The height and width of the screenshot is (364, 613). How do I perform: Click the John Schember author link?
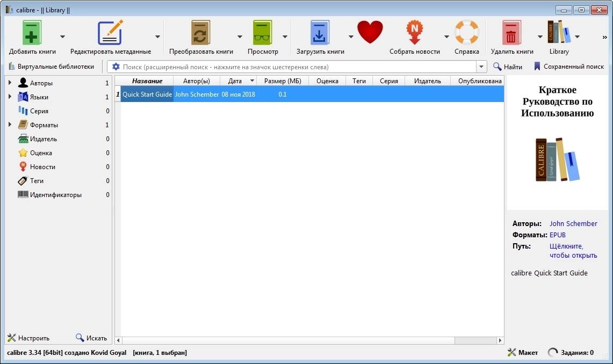point(573,224)
